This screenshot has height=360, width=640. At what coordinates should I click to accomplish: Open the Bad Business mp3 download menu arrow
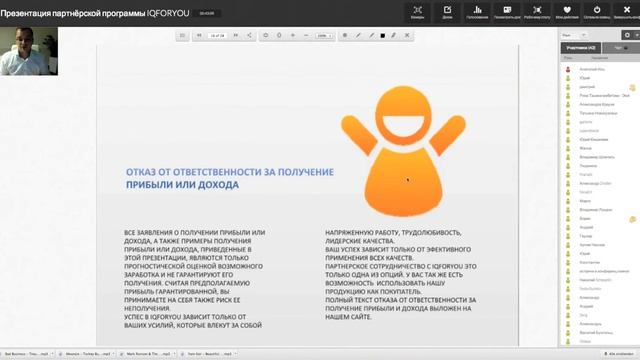pyautogui.click(x=52, y=354)
